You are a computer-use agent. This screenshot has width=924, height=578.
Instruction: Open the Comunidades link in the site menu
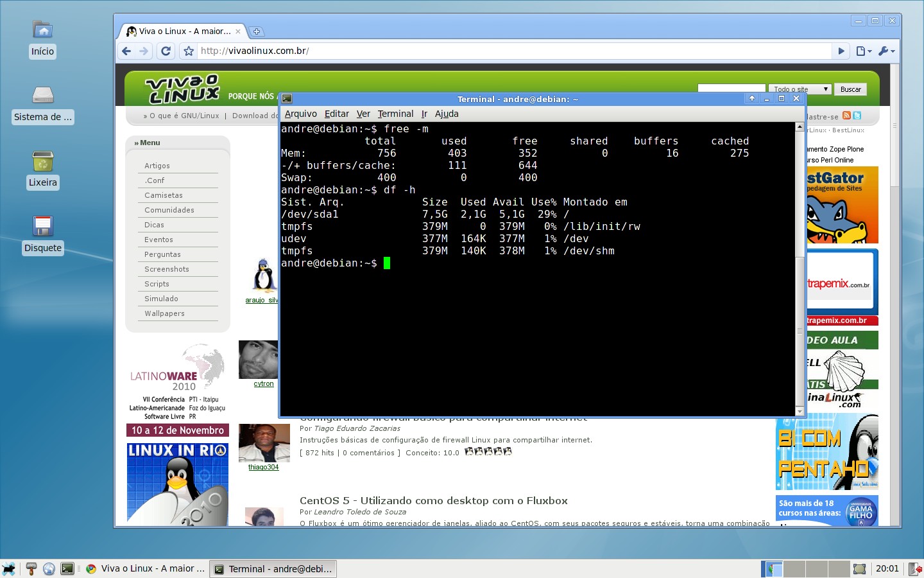169,210
